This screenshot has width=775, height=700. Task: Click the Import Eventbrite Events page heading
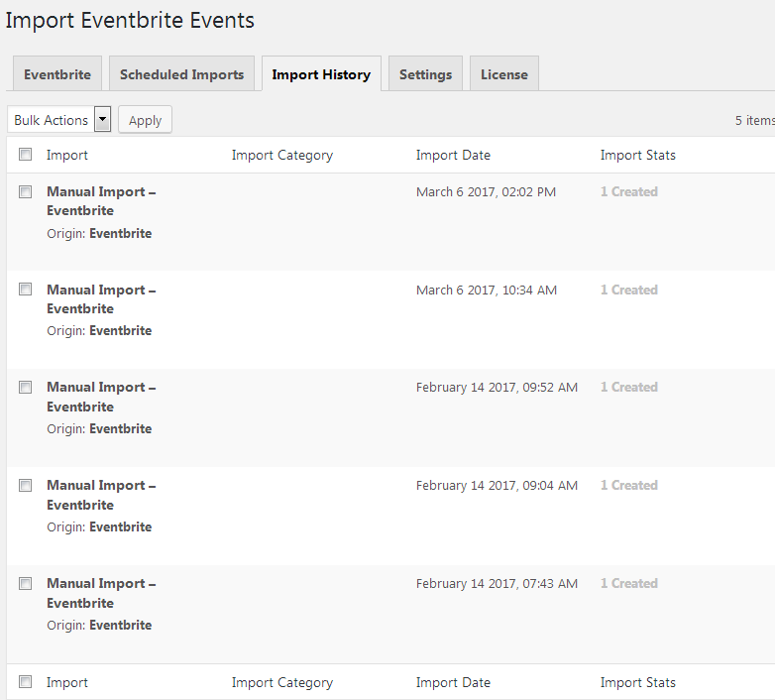tap(130, 21)
